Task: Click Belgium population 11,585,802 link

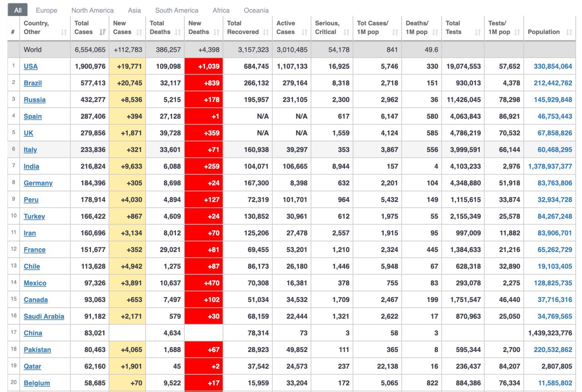Action: [555, 383]
